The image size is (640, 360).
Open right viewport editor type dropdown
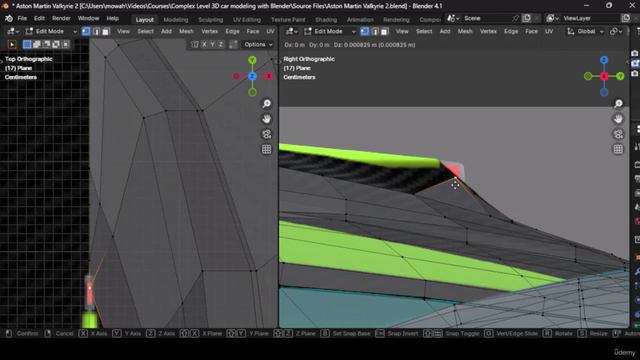pyautogui.click(x=291, y=31)
